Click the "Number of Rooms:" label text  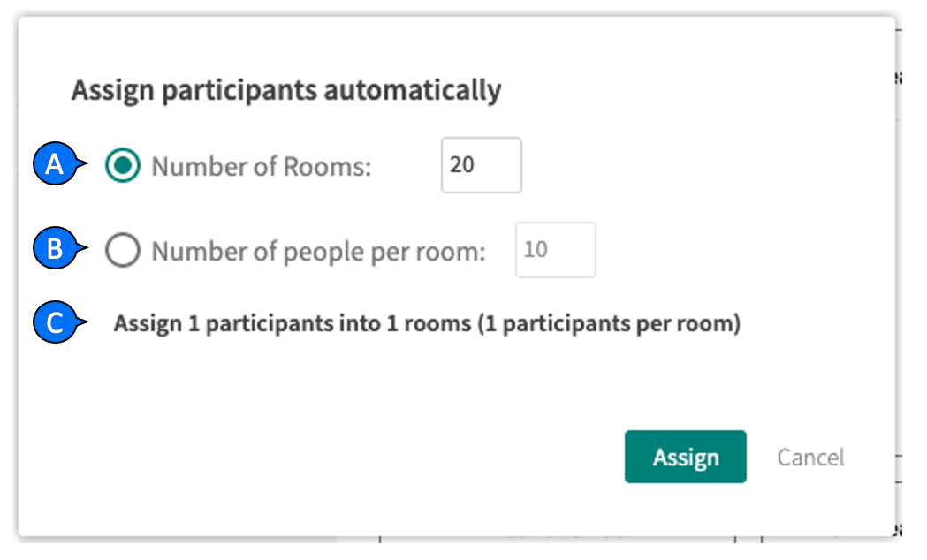[262, 166]
